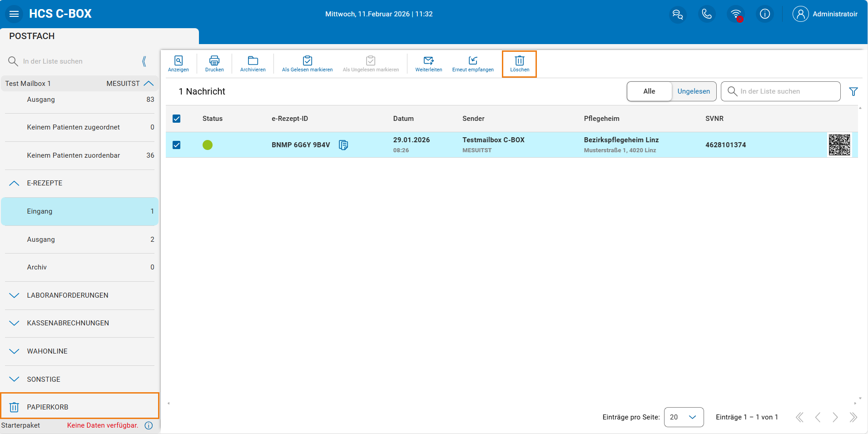Click the phone call icon
This screenshot has width=868, height=434.
tap(707, 14)
